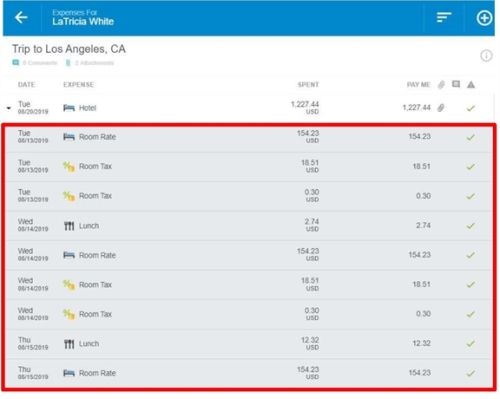
Task: Open the sort/filter lines icon
Action: [444, 18]
